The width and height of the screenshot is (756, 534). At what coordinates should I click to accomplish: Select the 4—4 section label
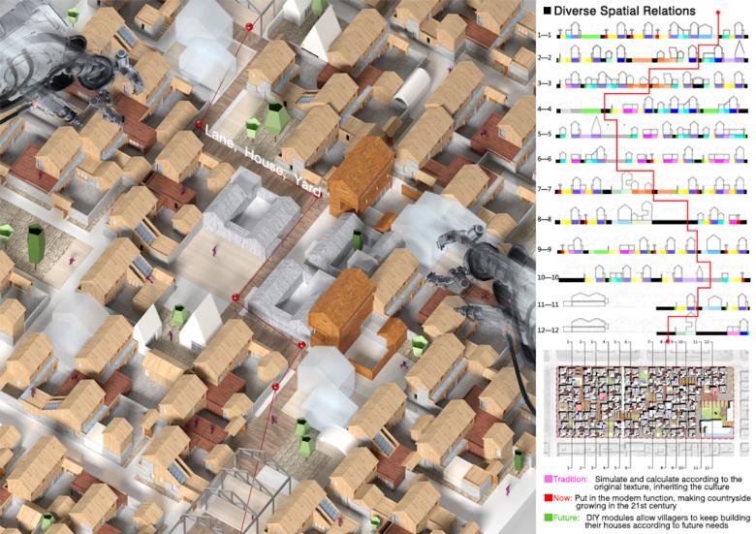544,110
